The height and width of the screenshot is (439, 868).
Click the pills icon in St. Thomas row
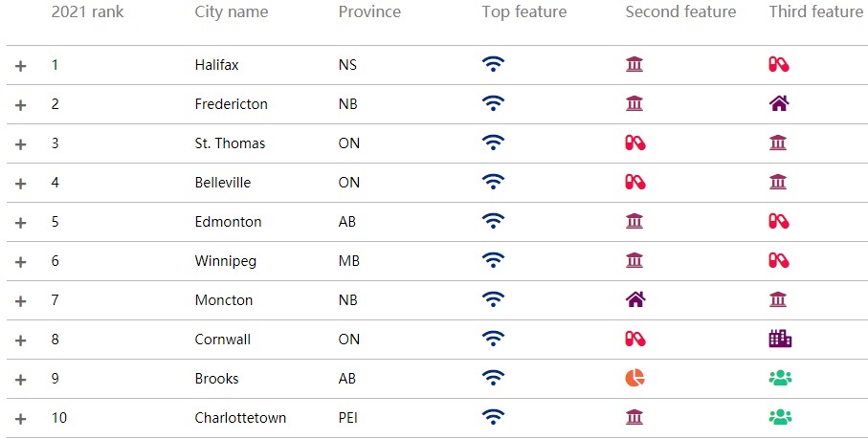tap(634, 143)
